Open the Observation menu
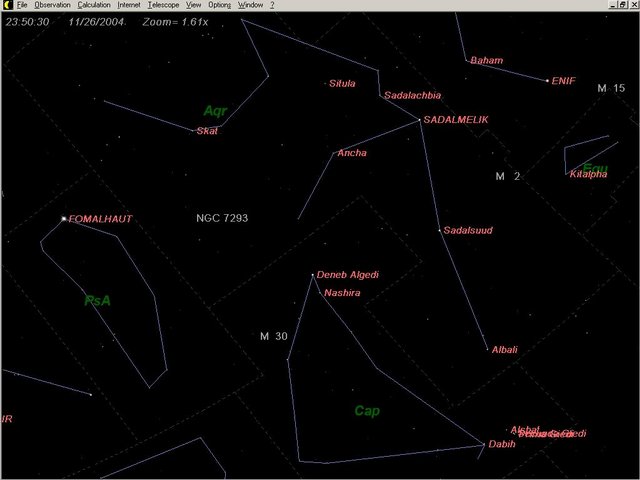The image size is (640, 480). pyautogui.click(x=52, y=5)
